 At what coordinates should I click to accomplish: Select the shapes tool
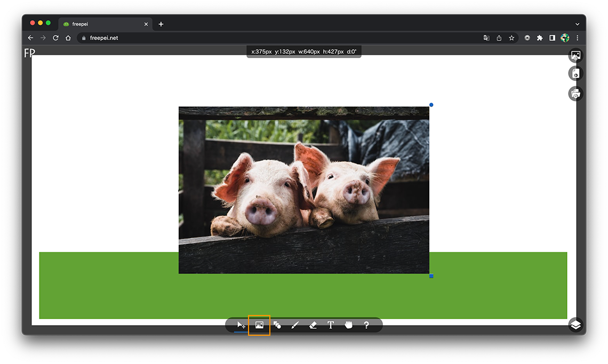tap(277, 325)
